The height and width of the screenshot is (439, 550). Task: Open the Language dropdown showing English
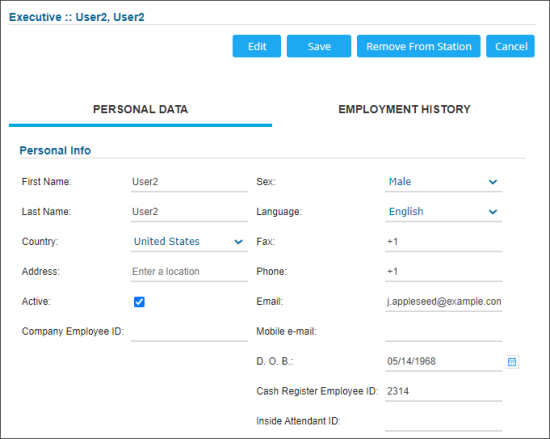tap(443, 212)
